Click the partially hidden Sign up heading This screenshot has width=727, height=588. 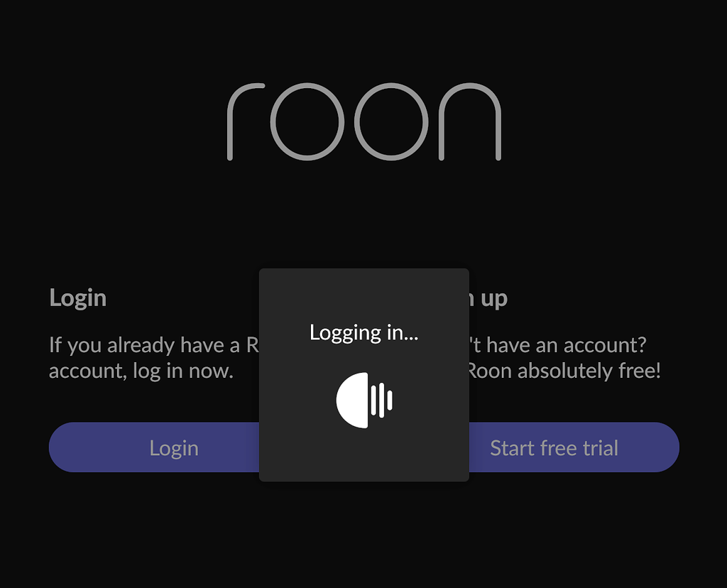click(x=488, y=298)
